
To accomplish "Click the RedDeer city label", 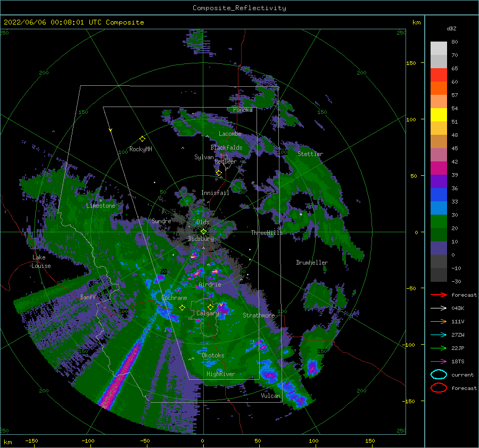I will coord(226,161).
